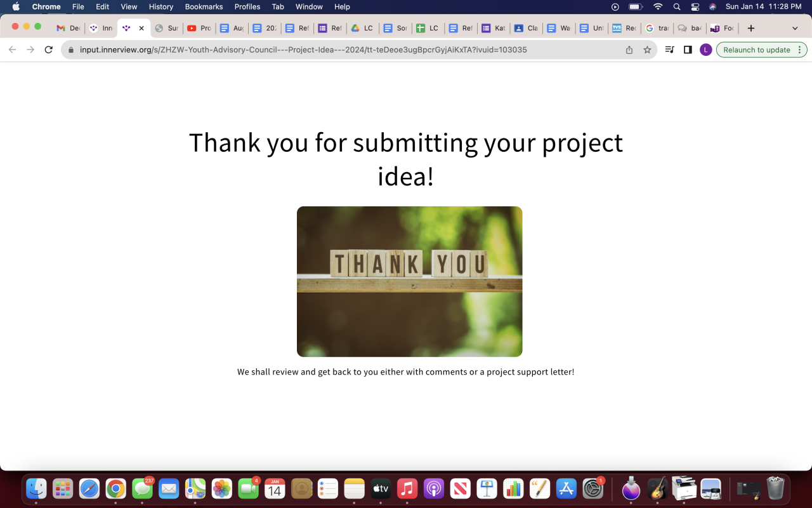Open the tab search dropdown arrow
This screenshot has height=508, width=812.
(795, 28)
